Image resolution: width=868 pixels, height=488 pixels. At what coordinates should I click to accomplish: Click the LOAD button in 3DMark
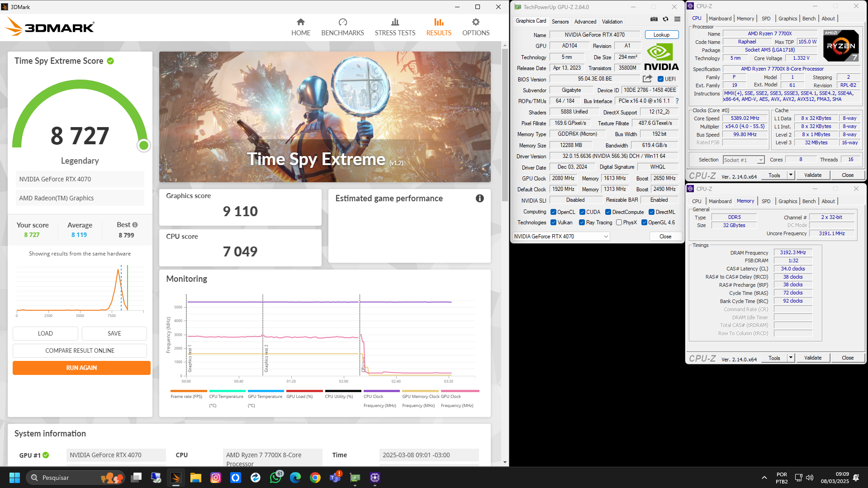pos(45,333)
